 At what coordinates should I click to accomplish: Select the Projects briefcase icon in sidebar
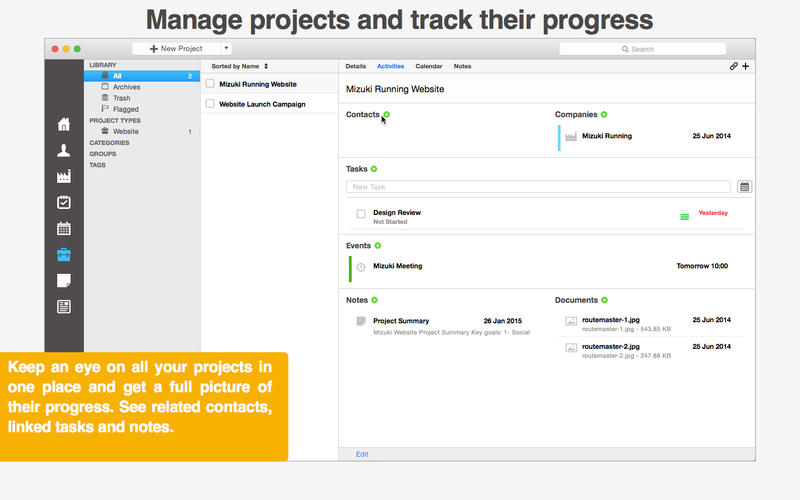pos(64,254)
